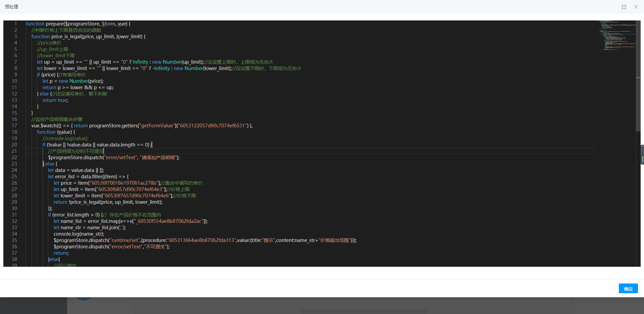Click 'if (!value || !value.data' condition
644x314 pixels.
(97, 145)
